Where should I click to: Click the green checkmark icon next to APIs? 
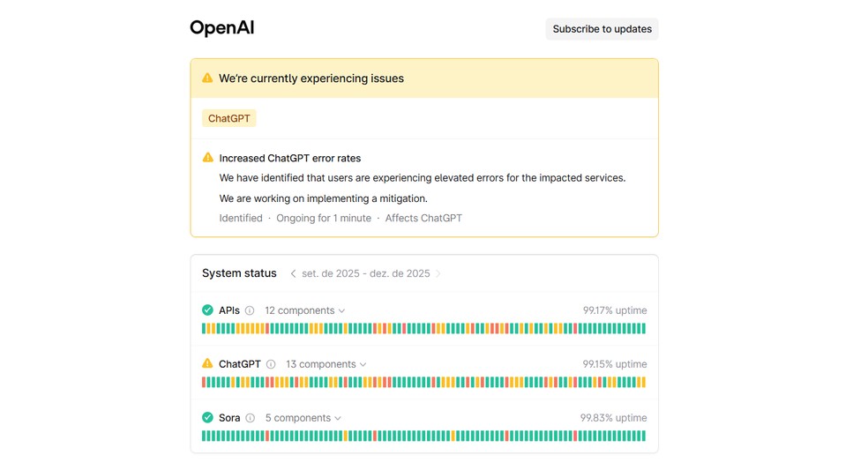click(x=207, y=310)
